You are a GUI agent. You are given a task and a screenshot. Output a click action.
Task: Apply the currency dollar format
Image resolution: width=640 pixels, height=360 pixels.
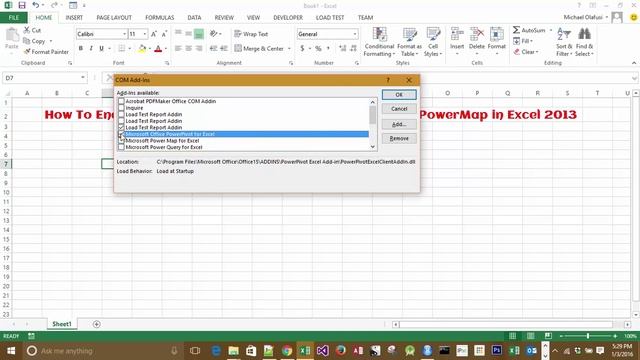[x=302, y=49]
